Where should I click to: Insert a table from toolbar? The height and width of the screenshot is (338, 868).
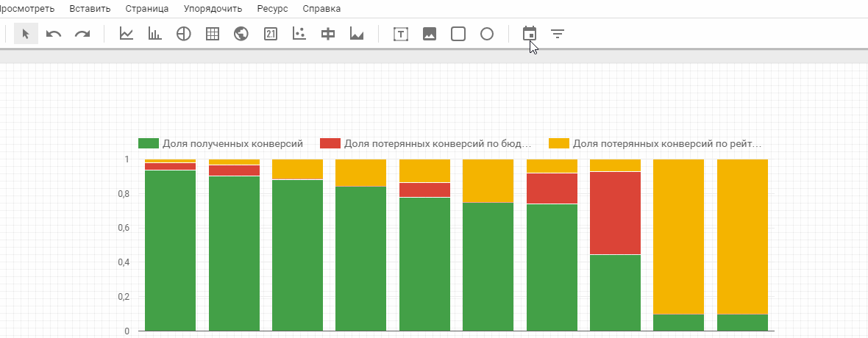[x=213, y=35]
